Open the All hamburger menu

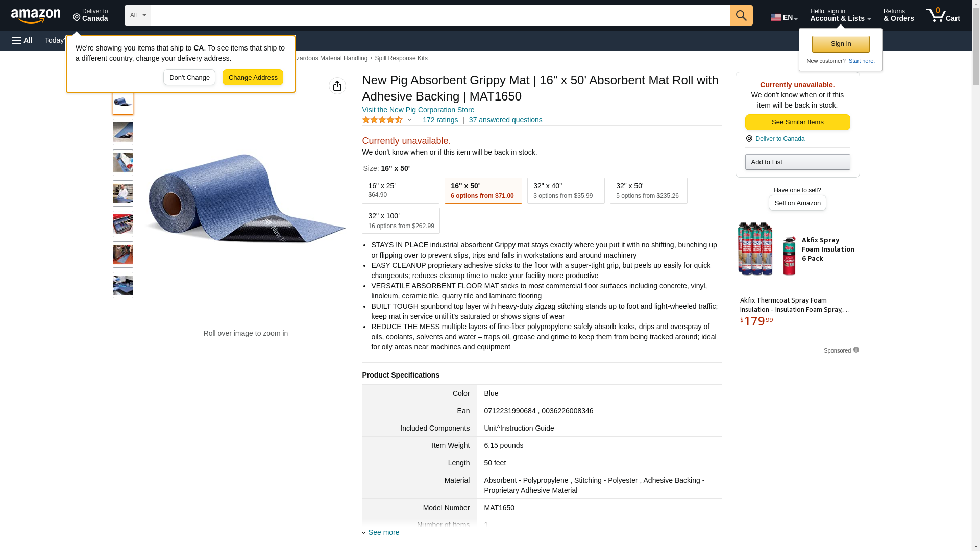tap(22, 40)
